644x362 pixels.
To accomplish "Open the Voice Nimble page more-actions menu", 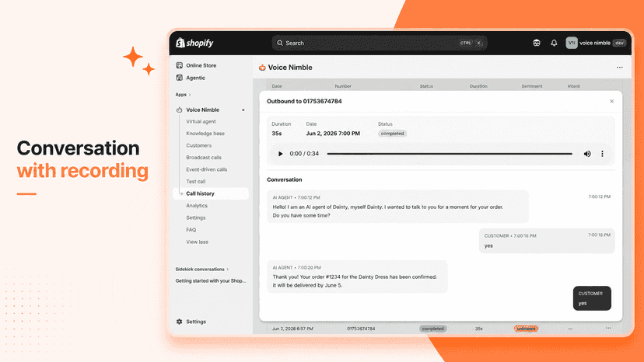I will (619, 68).
